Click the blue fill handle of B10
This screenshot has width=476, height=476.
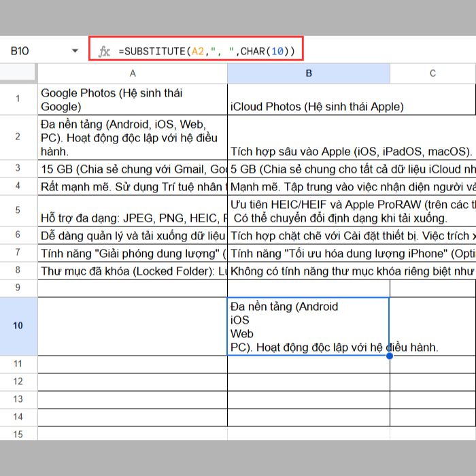point(390,356)
